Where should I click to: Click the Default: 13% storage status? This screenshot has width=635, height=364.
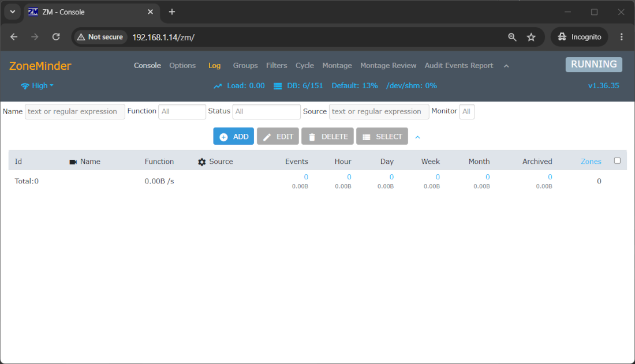point(355,86)
